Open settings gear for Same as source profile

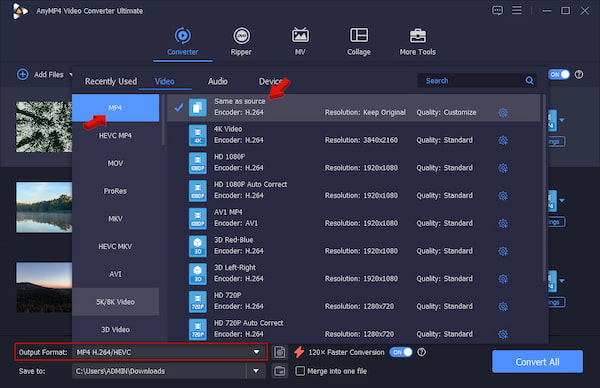click(x=503, y=112)
